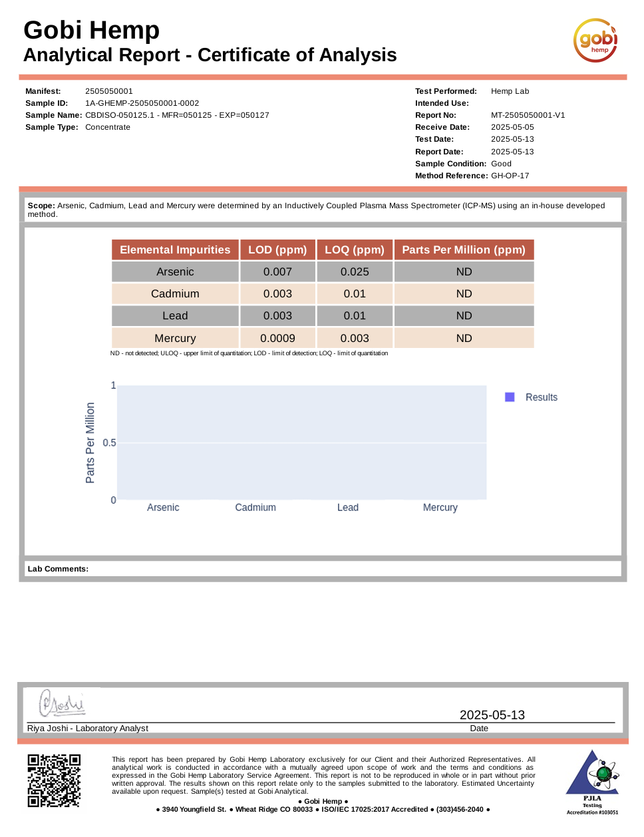Click the QR code in footer

click(x=54, y=780)
